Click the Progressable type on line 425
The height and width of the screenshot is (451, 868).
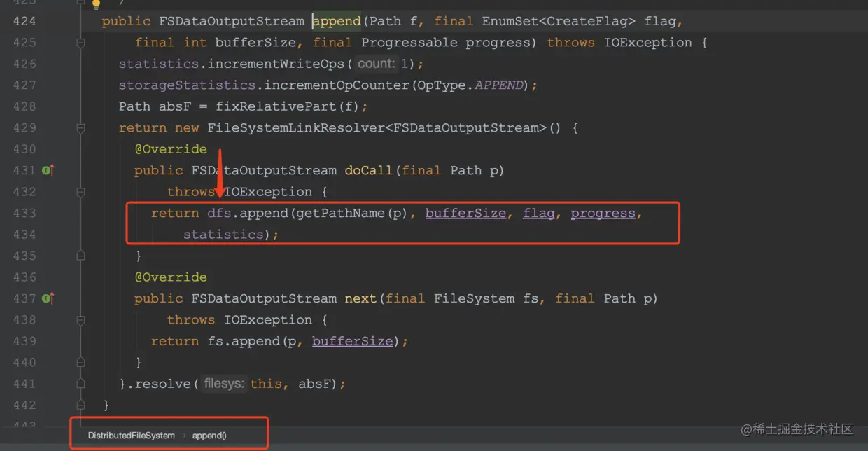pyautogui.click(x=409, y=43)
